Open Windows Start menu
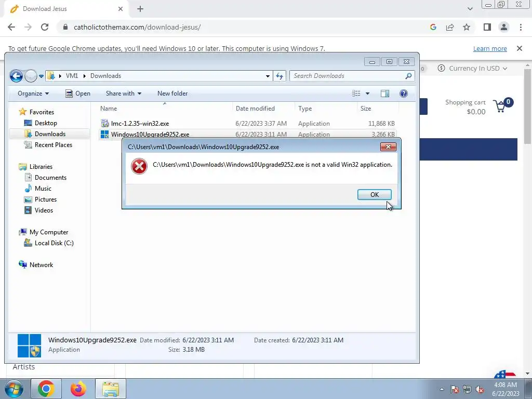Image resolution: width=532 pixels, height=399 pixels. point(14,389)
